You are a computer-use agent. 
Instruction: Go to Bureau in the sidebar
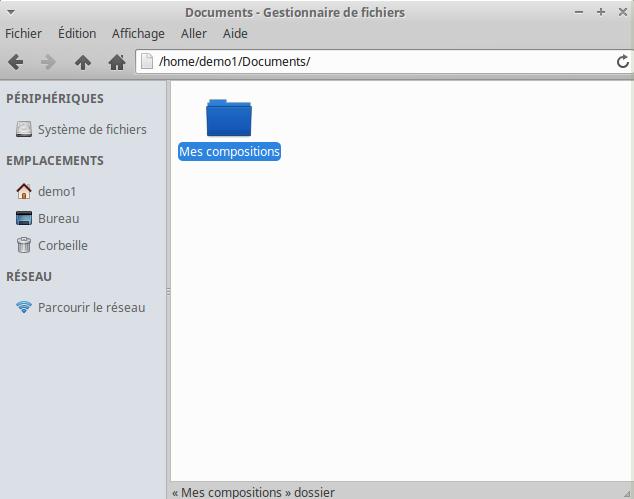(58, 218)
